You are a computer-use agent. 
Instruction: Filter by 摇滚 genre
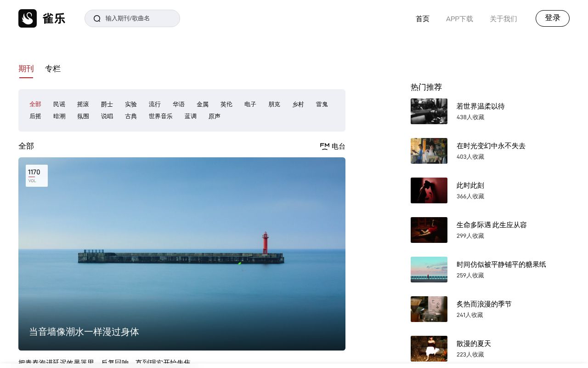point(83,104)
